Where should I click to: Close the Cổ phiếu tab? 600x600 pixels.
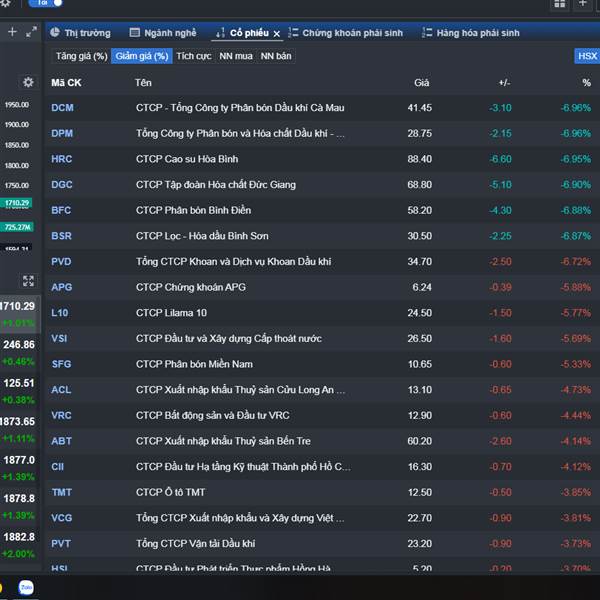pos(277,34)
